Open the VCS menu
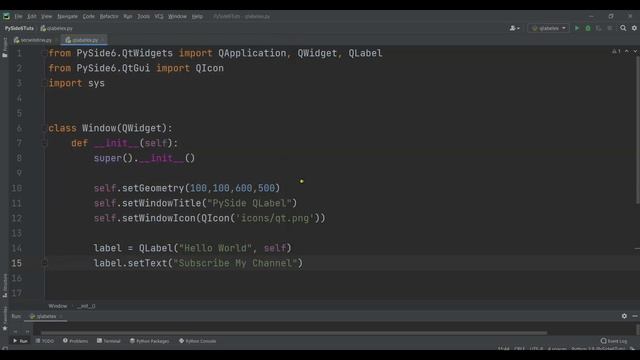The image size is (640, 360). (159, 16)
